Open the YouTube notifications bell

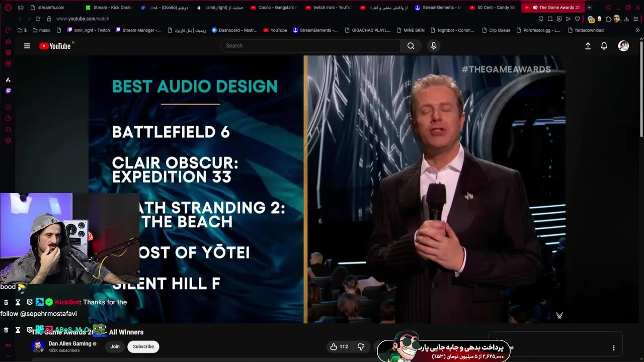(604, 46)
